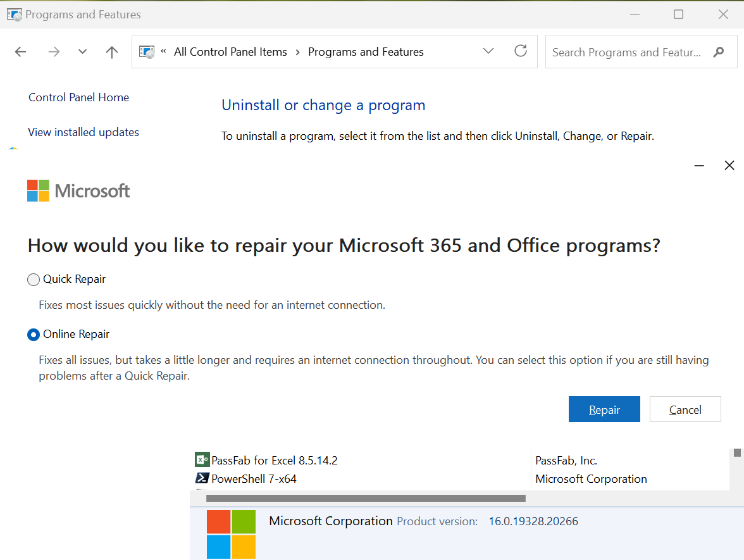Close the Microsoft repair dialog
The image size is (744, 560).
[729, 165]
